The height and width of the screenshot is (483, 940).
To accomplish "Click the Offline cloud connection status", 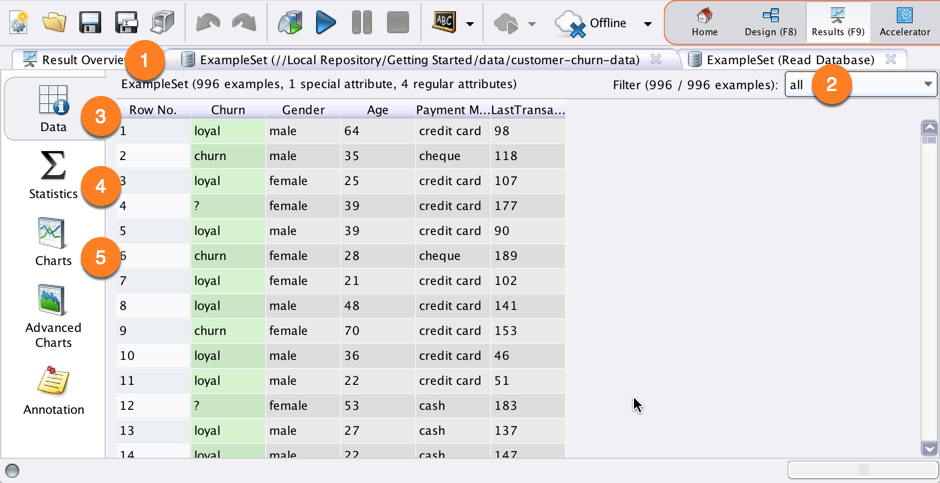I will tap(590, 23).
